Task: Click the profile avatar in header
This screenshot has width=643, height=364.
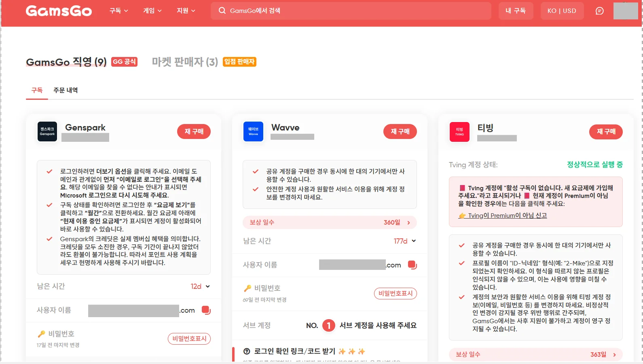Action: tap(626, 11)
